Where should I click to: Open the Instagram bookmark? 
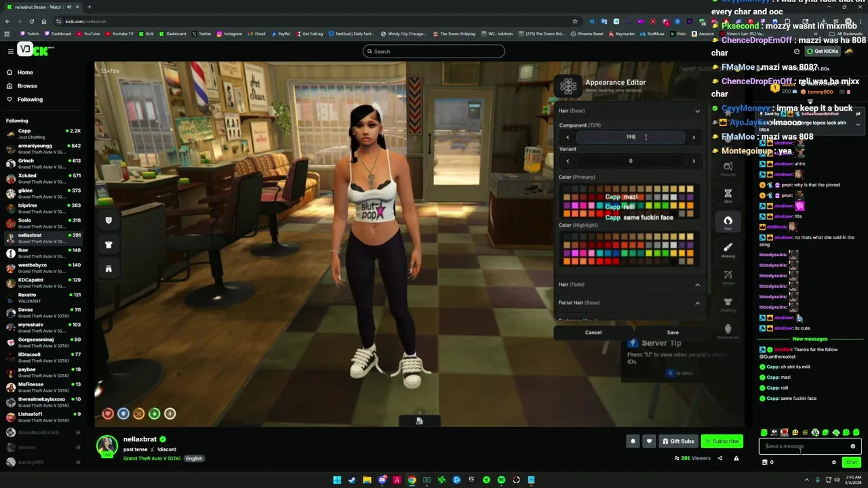tap(230, 34)
